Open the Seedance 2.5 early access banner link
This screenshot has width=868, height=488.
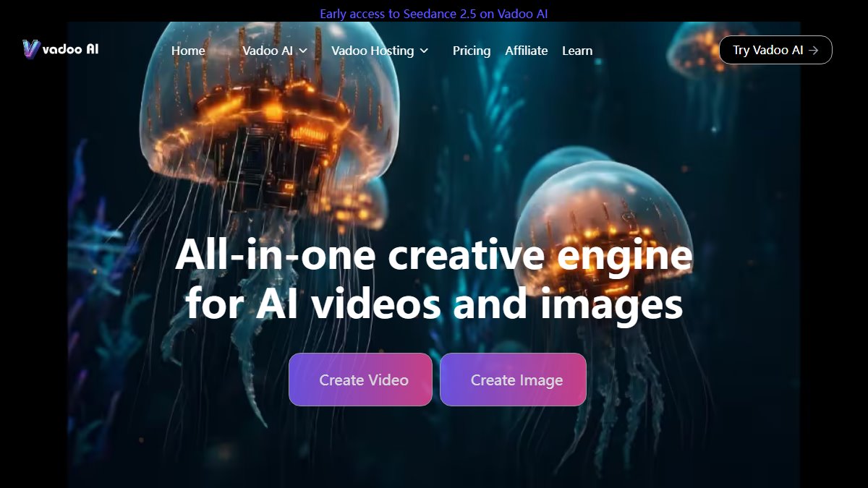point(434,13)
